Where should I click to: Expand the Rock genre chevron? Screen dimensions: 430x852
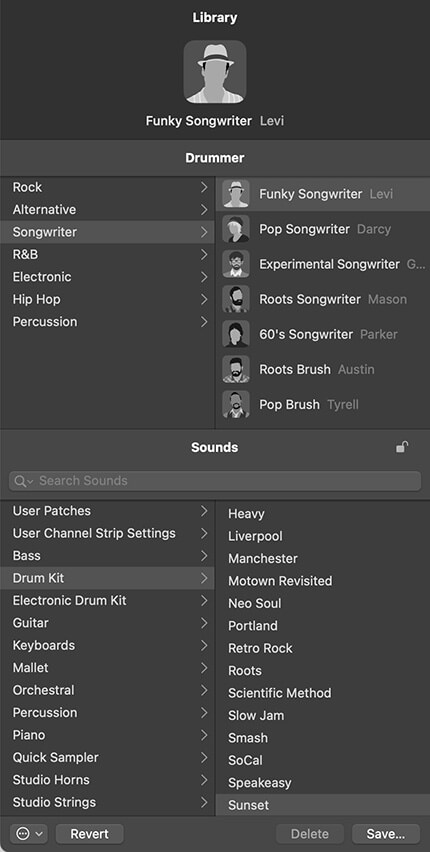[204, 187]
